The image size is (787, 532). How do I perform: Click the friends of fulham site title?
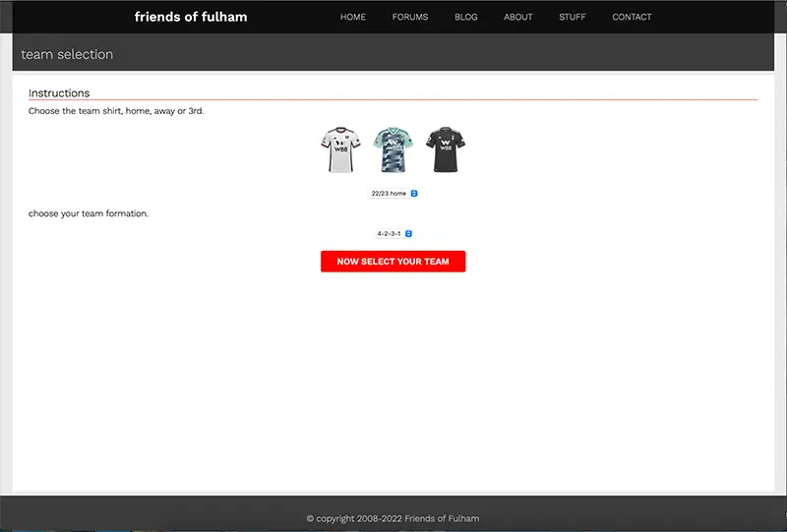(x=191, y=17)
